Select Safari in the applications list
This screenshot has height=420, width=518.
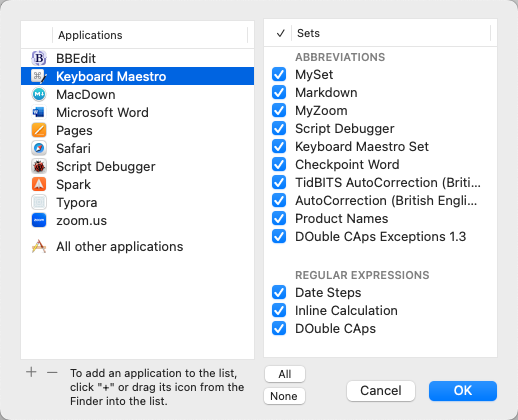pyautogui.click(x=137, y=148)
